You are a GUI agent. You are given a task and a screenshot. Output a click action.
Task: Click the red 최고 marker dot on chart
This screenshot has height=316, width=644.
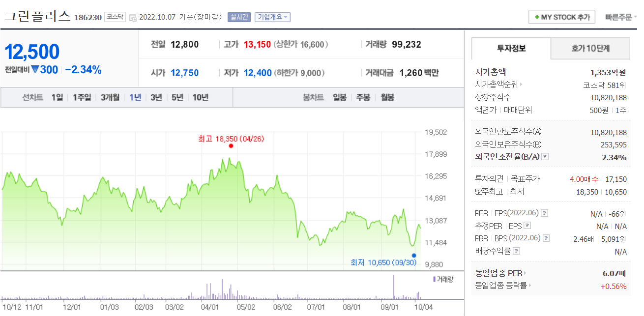[x=231, y=146]
